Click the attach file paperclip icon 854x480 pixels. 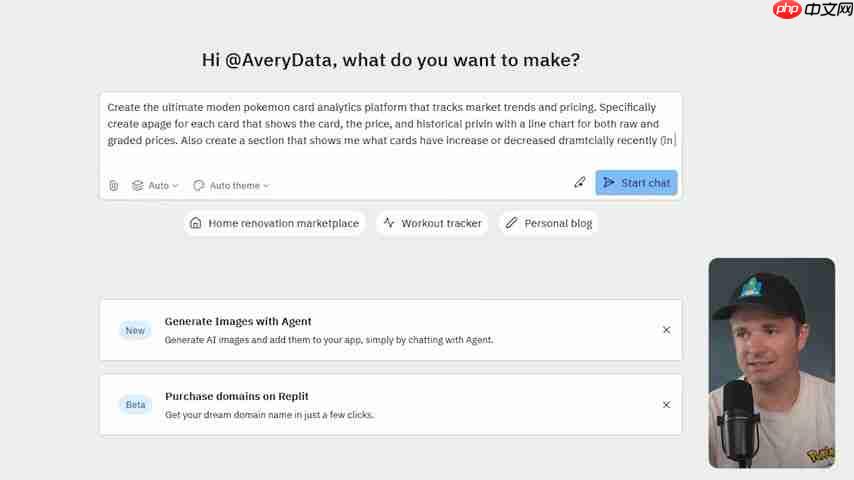[x=113, y=186]
